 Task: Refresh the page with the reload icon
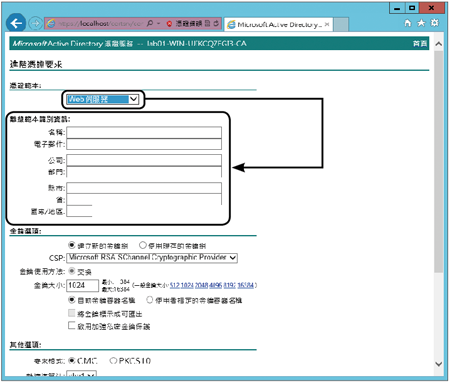click(x=216, y=23)
